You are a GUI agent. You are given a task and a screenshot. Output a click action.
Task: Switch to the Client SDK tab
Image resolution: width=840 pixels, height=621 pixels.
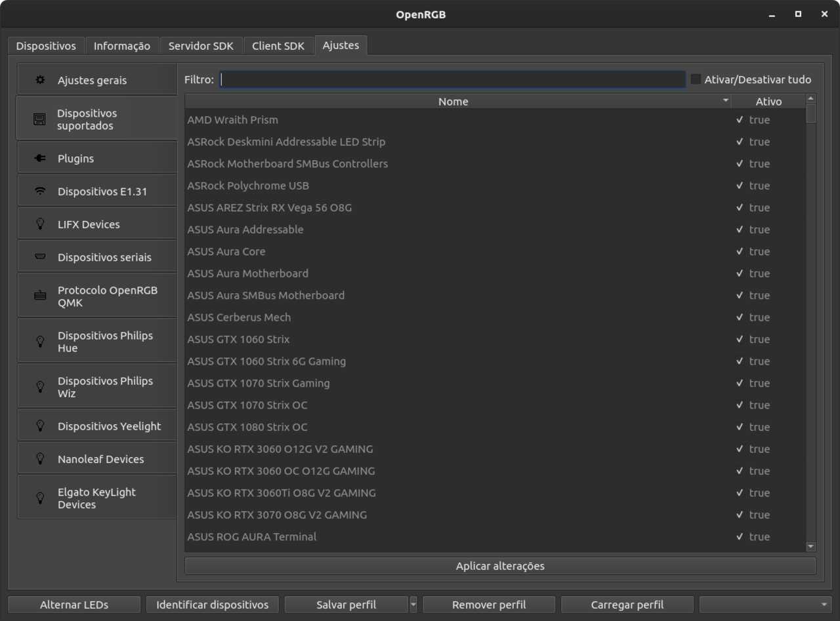(278, 45)
